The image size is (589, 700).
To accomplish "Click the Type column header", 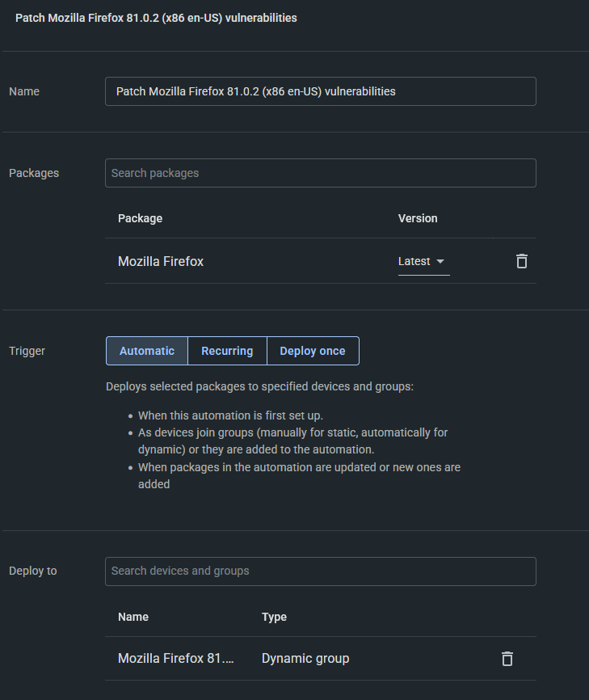I will pos(274,617).
